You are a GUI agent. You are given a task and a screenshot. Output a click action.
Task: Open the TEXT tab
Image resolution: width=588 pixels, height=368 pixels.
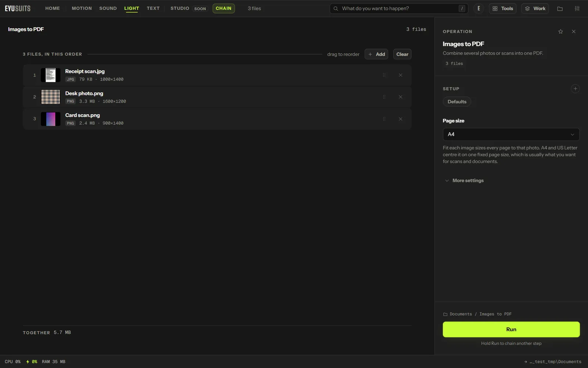pos(153,8)
